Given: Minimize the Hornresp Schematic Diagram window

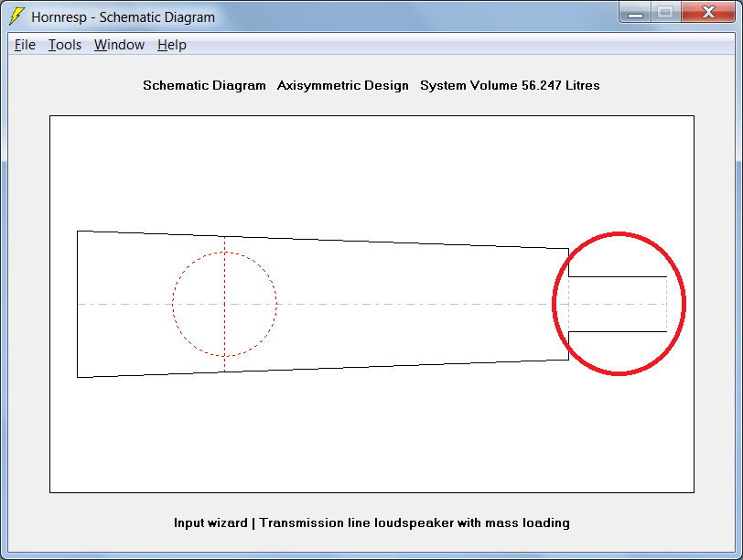Looking at the screenshot, I should pos(635,12).
